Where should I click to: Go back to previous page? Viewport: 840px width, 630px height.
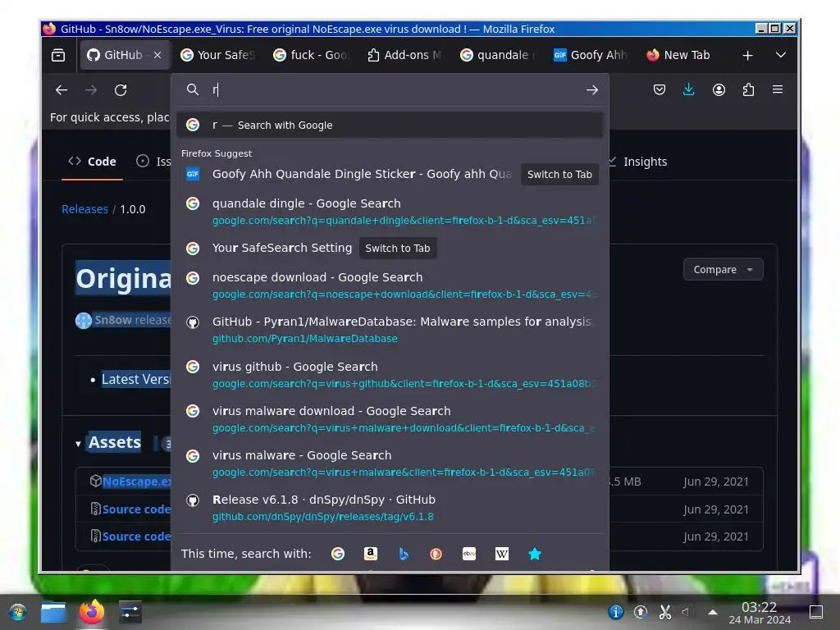62,90
